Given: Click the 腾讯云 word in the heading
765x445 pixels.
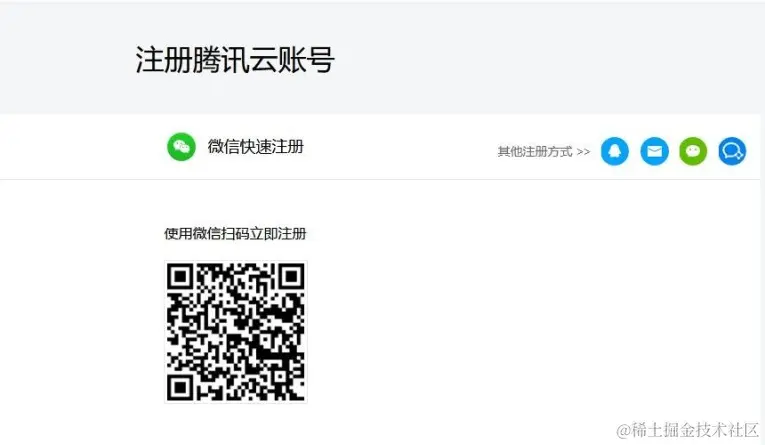Looking at the screenshot, I should [235, 60].
